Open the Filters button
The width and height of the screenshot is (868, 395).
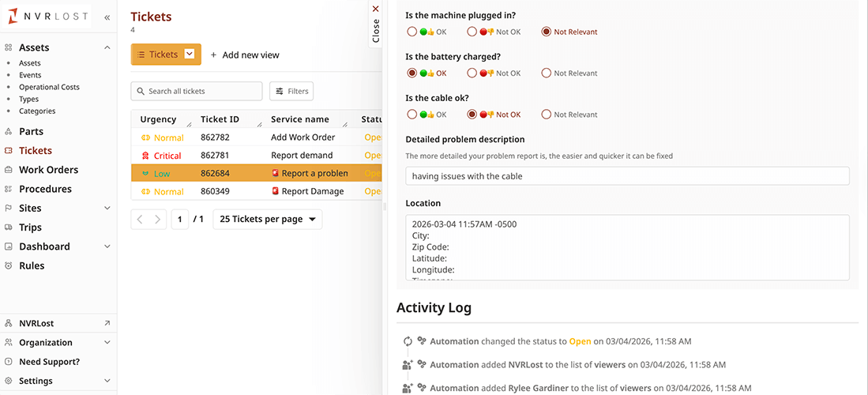(291, 92)
